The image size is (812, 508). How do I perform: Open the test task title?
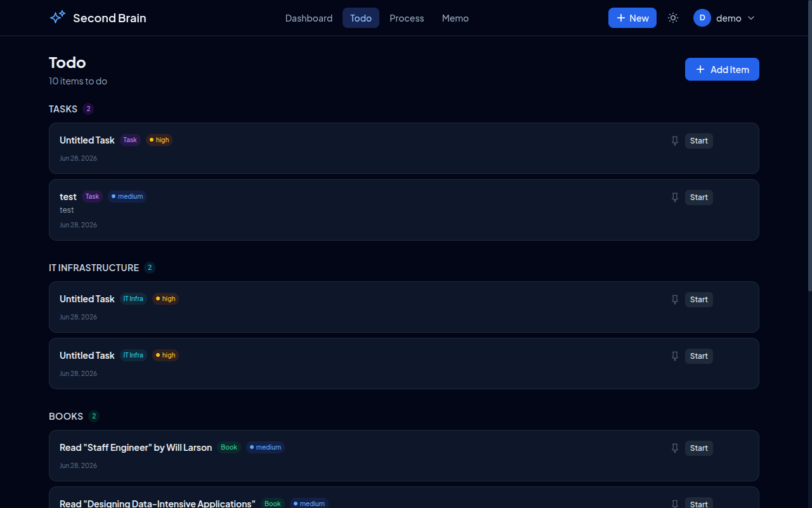point(68,197)
